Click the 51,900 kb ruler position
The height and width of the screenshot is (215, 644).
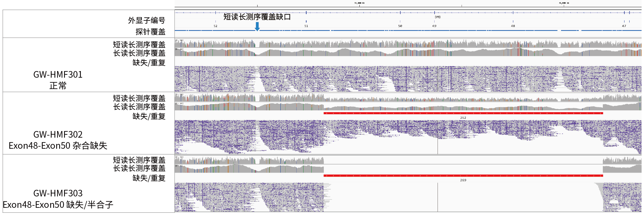[x=564, y=3]
